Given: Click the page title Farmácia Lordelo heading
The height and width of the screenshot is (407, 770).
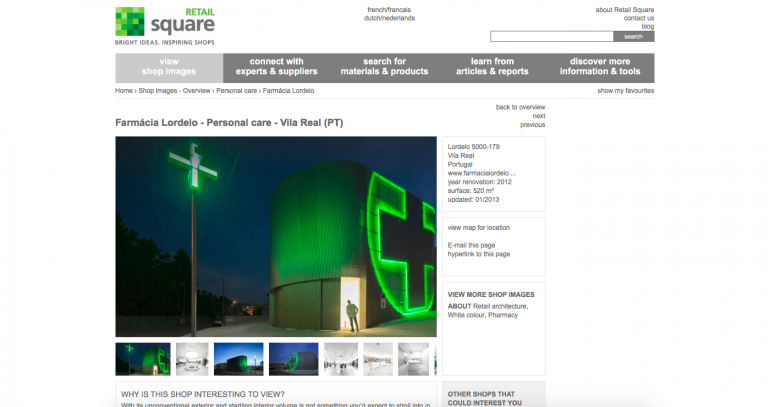Looking at the screenshot, I should click(x=229, y=123).
